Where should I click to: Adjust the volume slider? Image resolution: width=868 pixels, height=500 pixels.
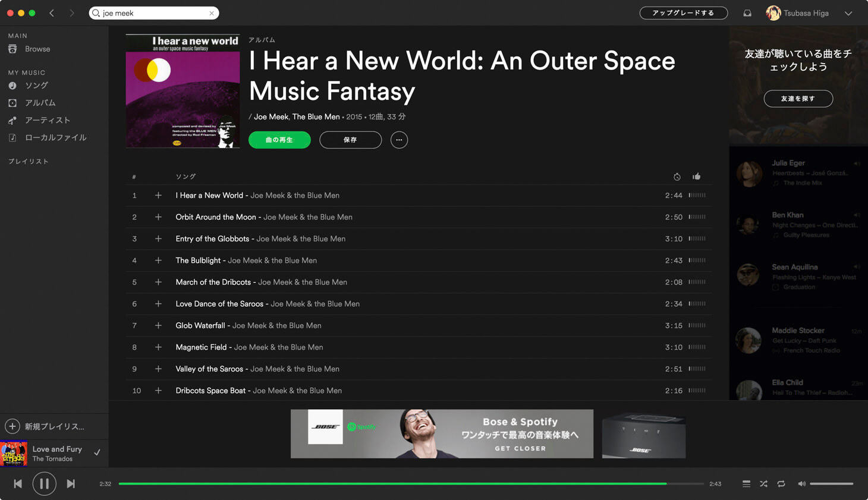(x=832, y=484)
